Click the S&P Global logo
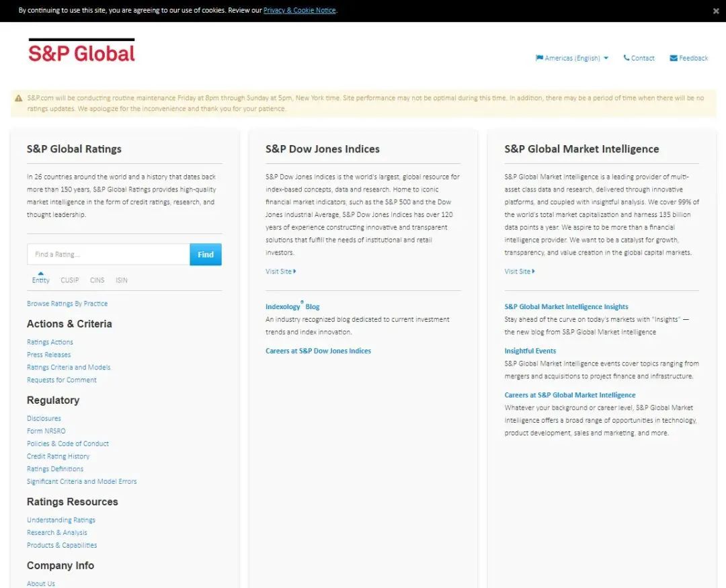The image size is (726, 588). pyautogui.click(x=81, y=51)
